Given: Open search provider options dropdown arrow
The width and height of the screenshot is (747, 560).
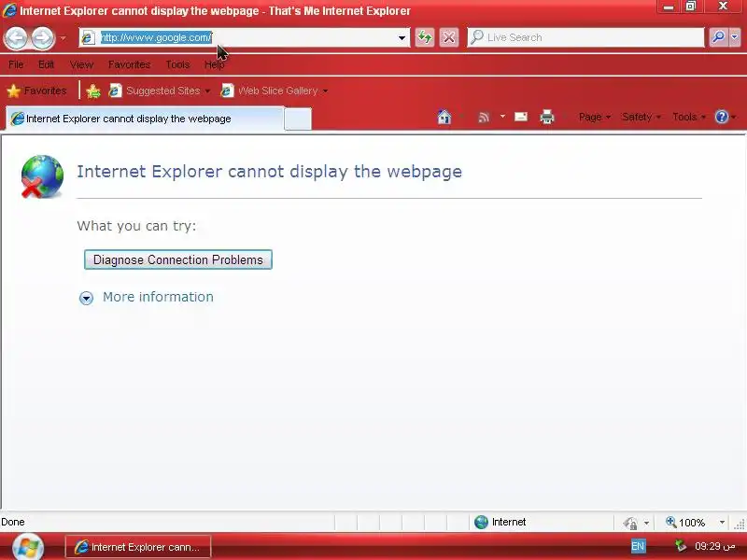Looking at the screenshot, I should 734,37.
